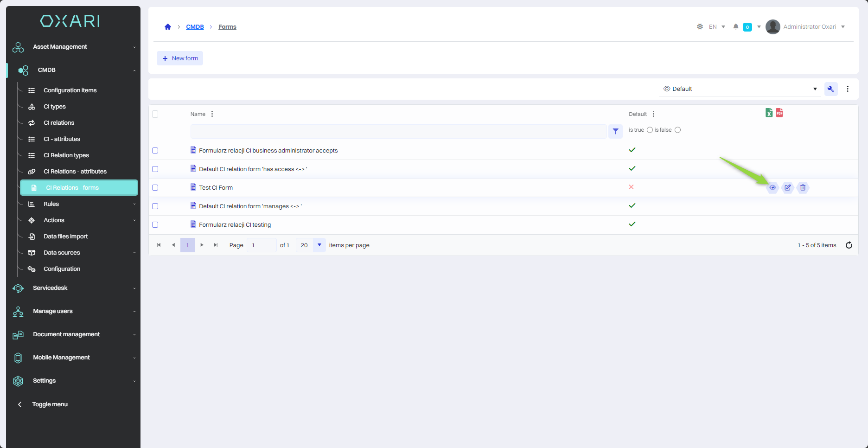Click the Name column filter funnel icon
Viewport: 868px width, 448px height.
pos(615,132)
